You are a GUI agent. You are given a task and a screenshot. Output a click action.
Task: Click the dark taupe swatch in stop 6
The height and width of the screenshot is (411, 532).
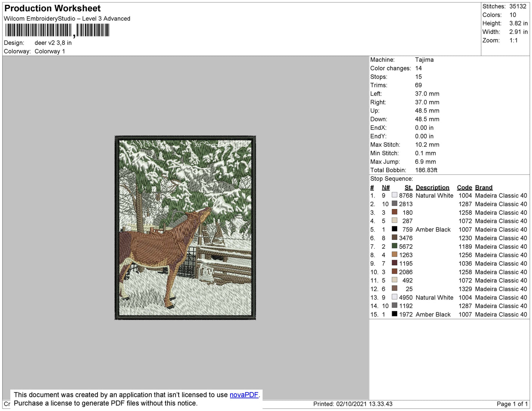[394, 237]
